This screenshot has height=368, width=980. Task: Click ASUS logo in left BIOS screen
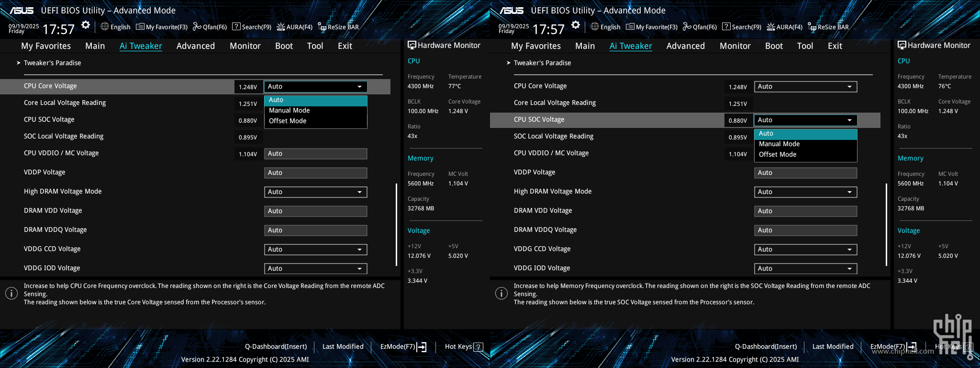(x=22, y=11)
